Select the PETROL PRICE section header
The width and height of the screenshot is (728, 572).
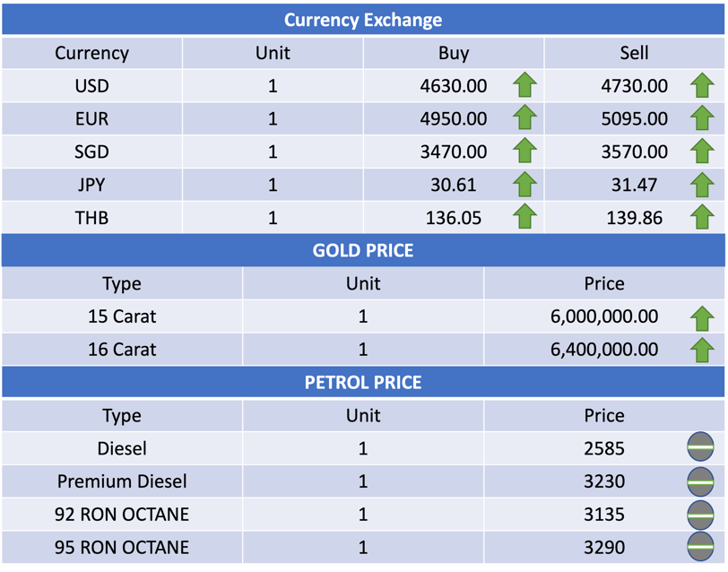(x=363, y=383)
